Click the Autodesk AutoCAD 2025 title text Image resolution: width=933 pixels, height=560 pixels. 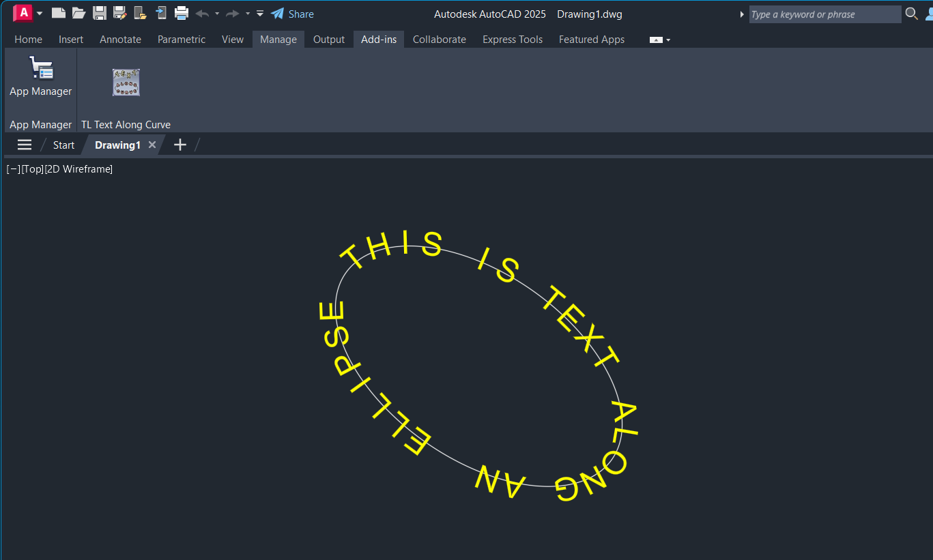(x=490, y=14)
